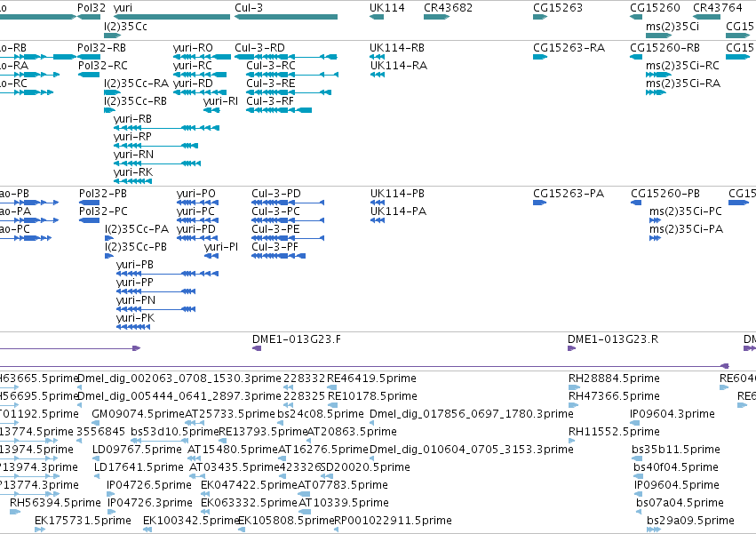Click protein CG15260-PB
The height and width of the screenshot is (534, 756).
tap(636, 203)
